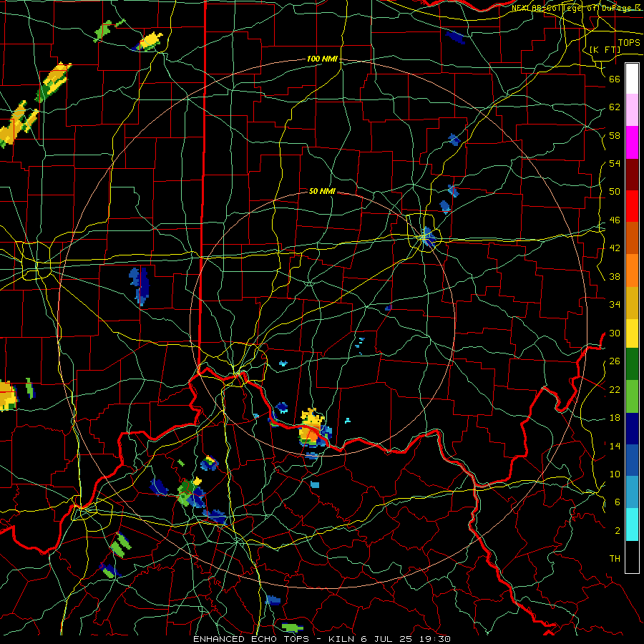Image resolution: width=644 pixels, height=644 pixels.
Task: Click the "46" scale value
Action: (615, 220)
